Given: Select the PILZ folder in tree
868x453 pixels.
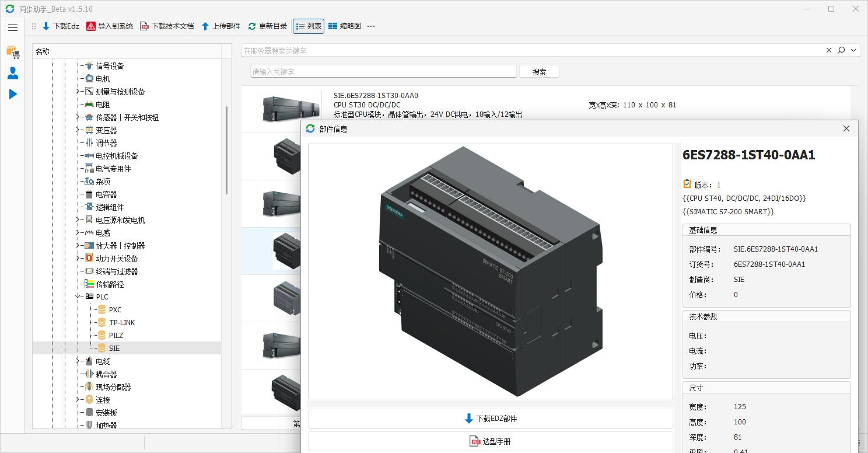Looking at the screenshot, I should [x=116, y=336].
